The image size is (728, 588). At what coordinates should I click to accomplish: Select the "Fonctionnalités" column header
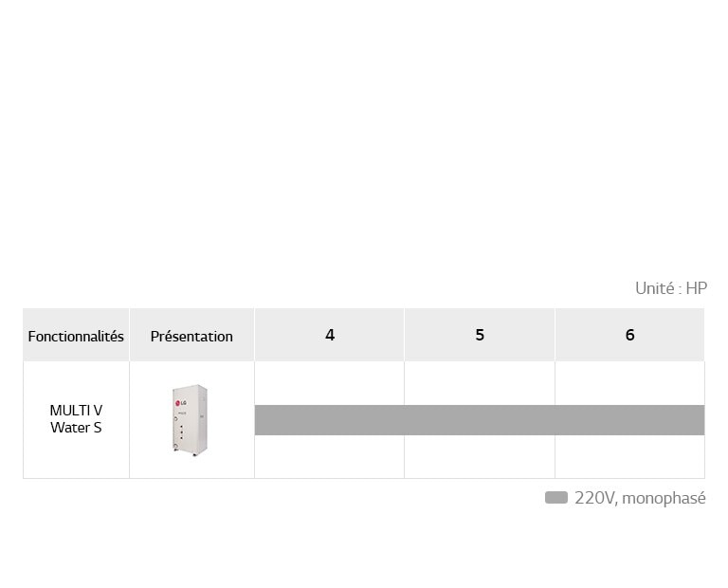pyautogui.click(x=76, y=336)
